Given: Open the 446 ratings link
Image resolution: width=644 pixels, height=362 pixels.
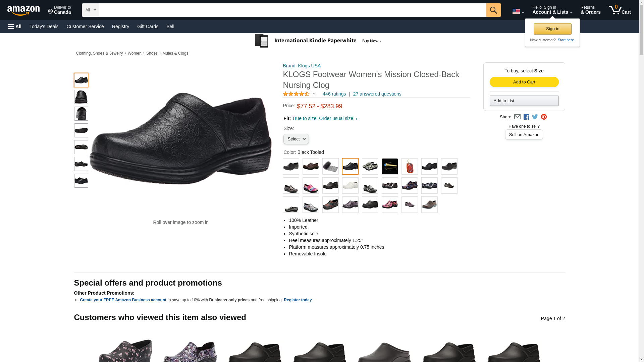Looking at the screenshot, I should pyautogui.click(x=334, y=94).
